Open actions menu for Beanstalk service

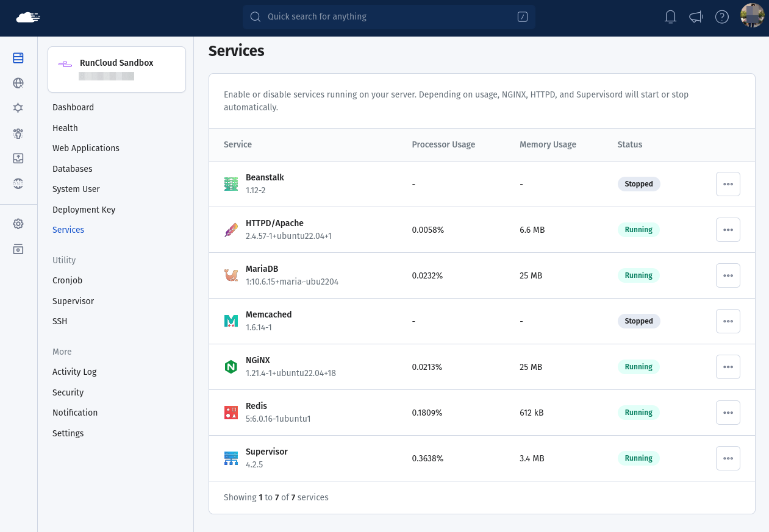pyautogui.click(x=728, y=184)
